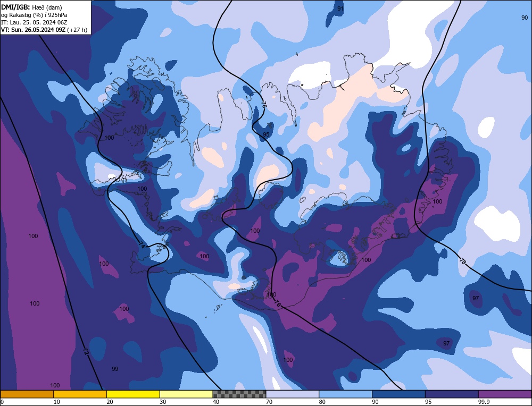
Task: Click the "72" height contour label
Action: [x=86, y=352]
